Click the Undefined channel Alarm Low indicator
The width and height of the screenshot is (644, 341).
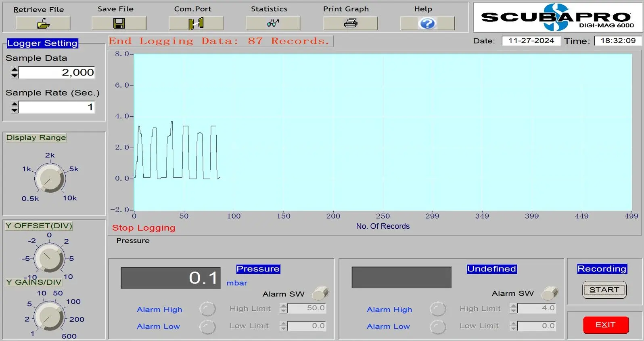click(x=438, y=326)
